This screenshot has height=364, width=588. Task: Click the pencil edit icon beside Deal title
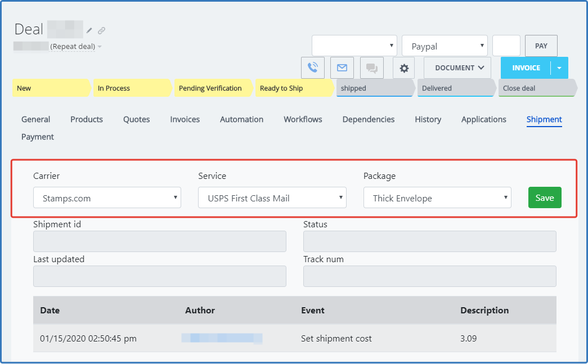[89, 30]
